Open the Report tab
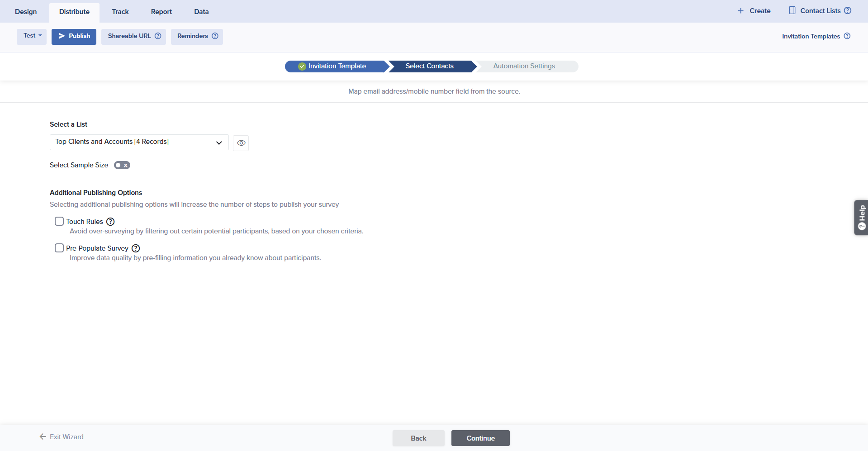 coord(161,12)
